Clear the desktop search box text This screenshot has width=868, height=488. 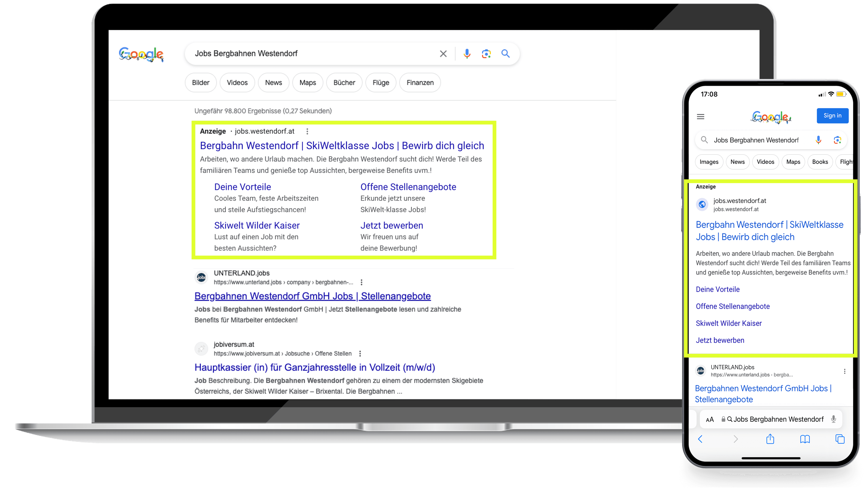pyautogui.click(x=443, y=54)
